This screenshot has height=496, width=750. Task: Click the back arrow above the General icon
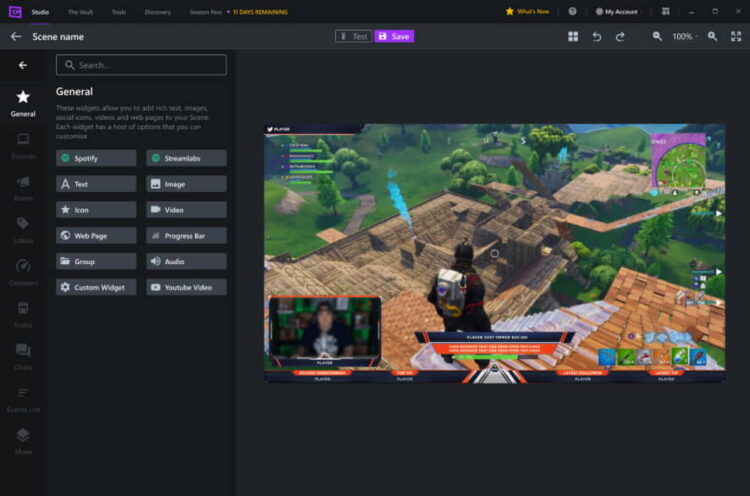pyautogui.click(x=22, y=65)
